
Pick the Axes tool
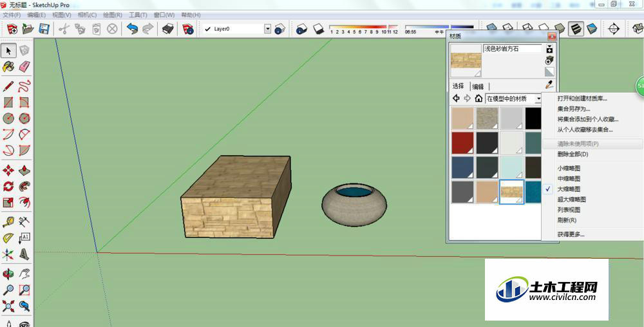pos(8,254)
